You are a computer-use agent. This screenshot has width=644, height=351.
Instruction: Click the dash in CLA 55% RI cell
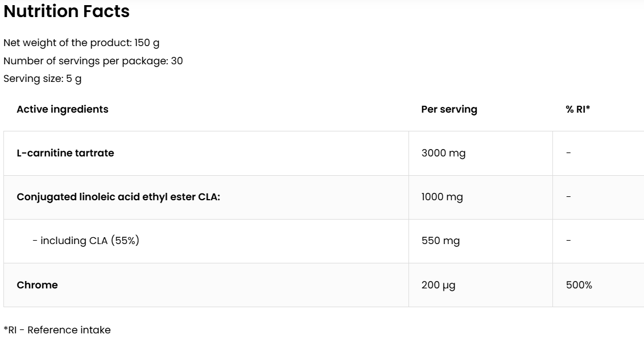568,241
